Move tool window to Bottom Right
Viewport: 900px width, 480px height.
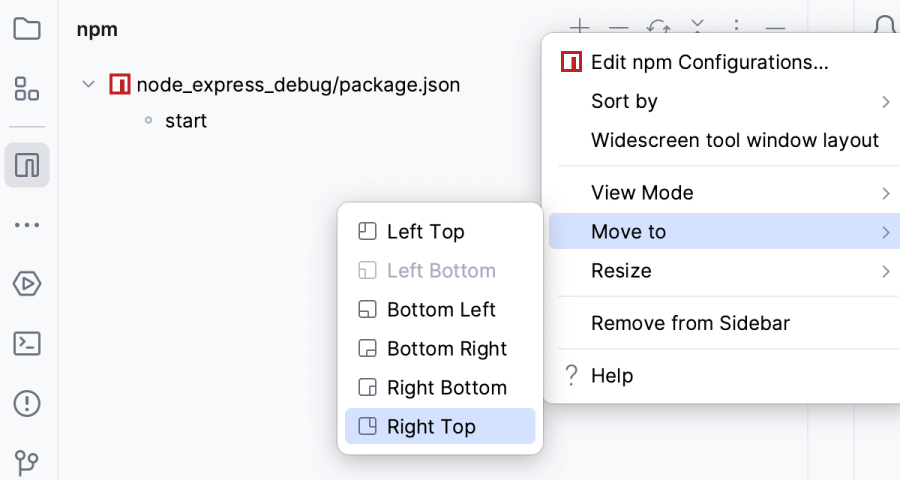click(x=446, y=348)
